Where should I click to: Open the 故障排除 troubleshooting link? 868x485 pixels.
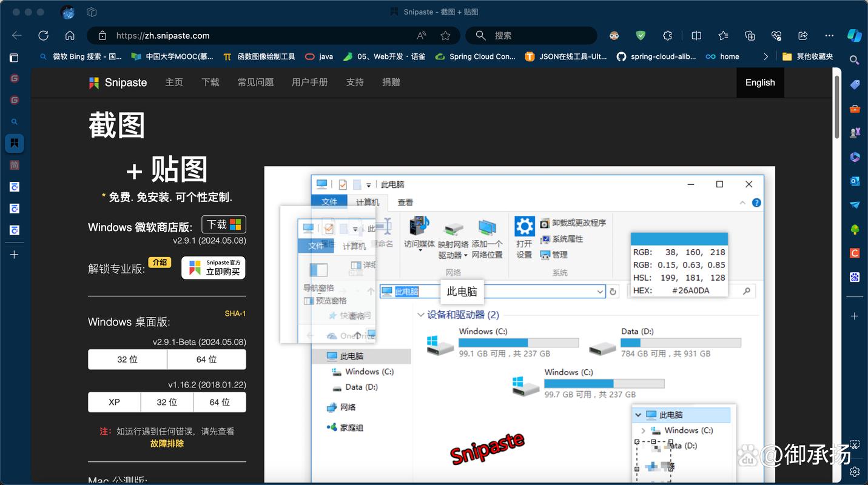coord(167,443)
